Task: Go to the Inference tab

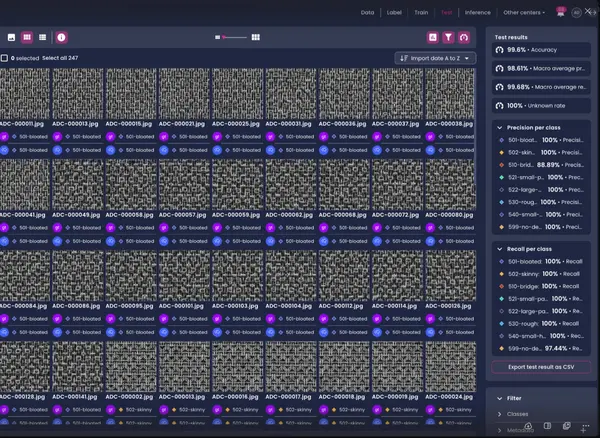Action: coord(478,13)
